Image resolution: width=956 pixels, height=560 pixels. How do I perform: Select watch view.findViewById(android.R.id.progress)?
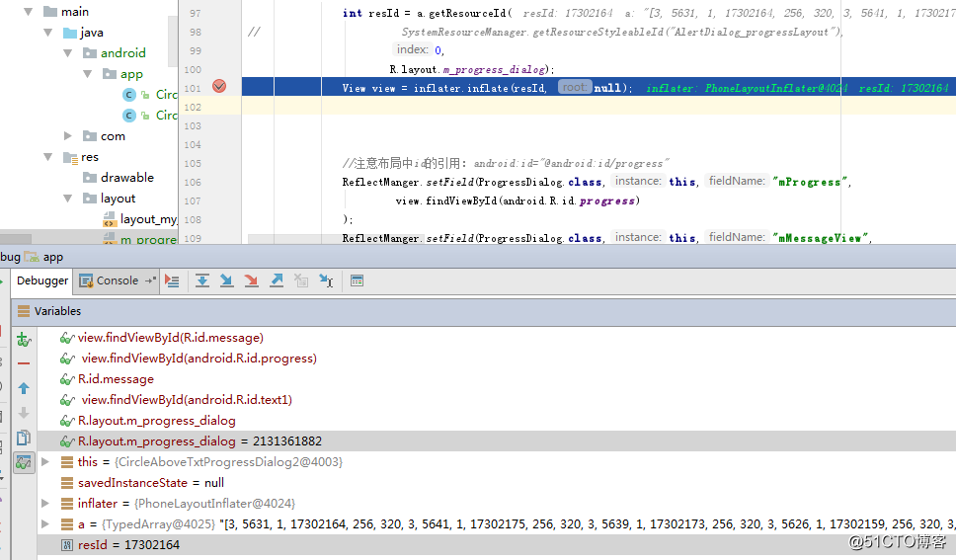[199, 359]
